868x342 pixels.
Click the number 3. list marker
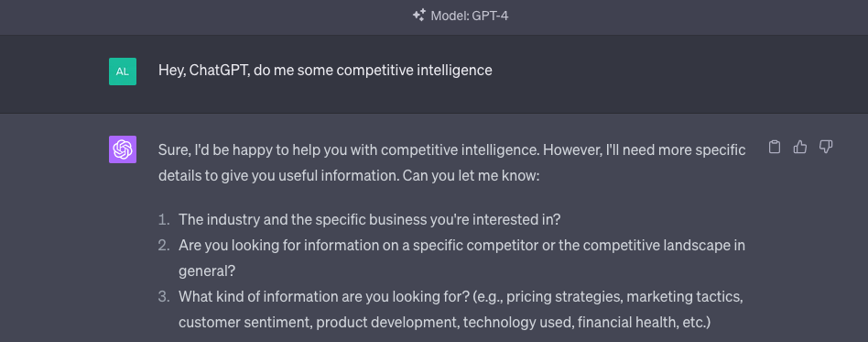tap(163, 296)
